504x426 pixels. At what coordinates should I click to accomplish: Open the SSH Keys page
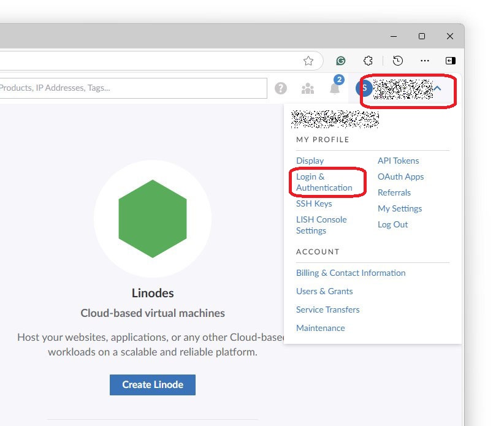pyautogui.click(x=314, y=203)
